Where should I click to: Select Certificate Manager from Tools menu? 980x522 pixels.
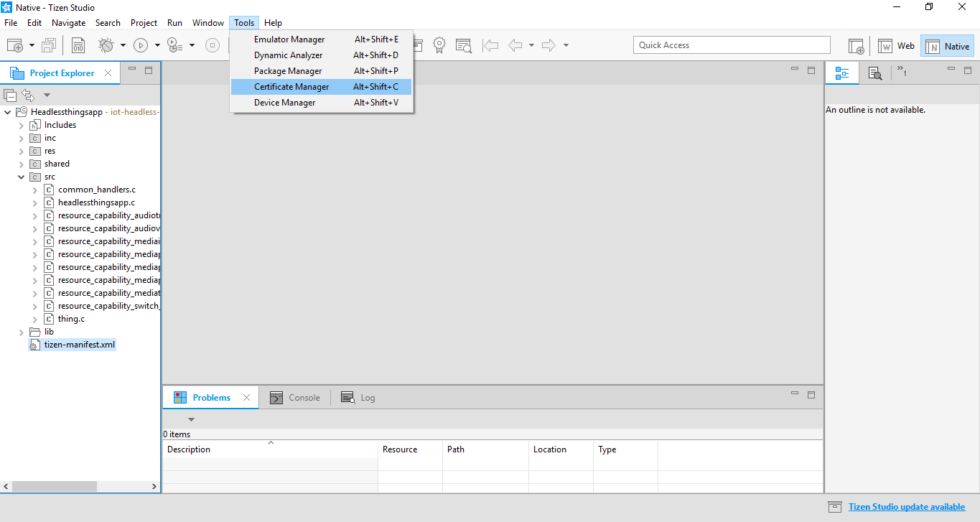click(291, 87)
